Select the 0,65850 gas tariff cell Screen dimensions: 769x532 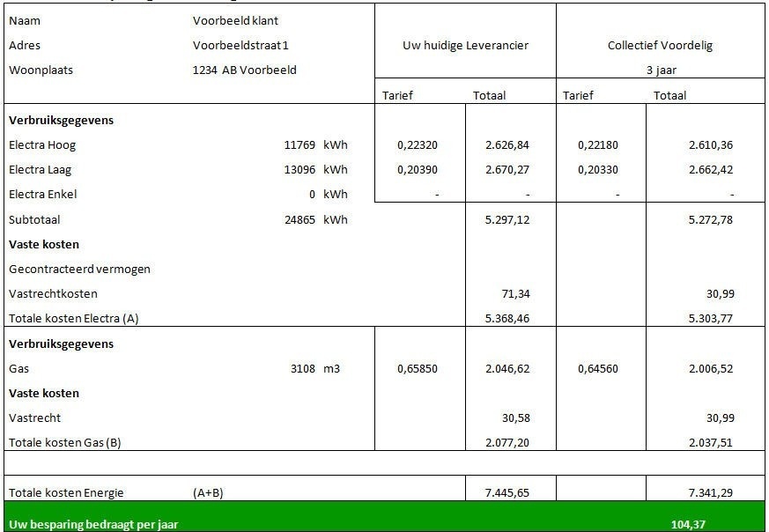coord(418,368)
